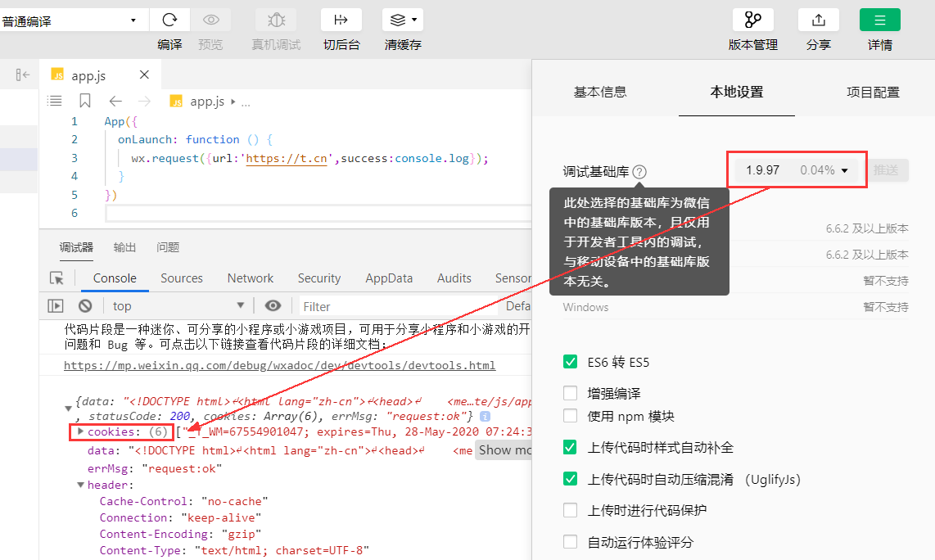Image resolution: width=935 pixels, height=560 pixels.
Task: Select the 调试器 panel tab
Action: coord(76,247)
